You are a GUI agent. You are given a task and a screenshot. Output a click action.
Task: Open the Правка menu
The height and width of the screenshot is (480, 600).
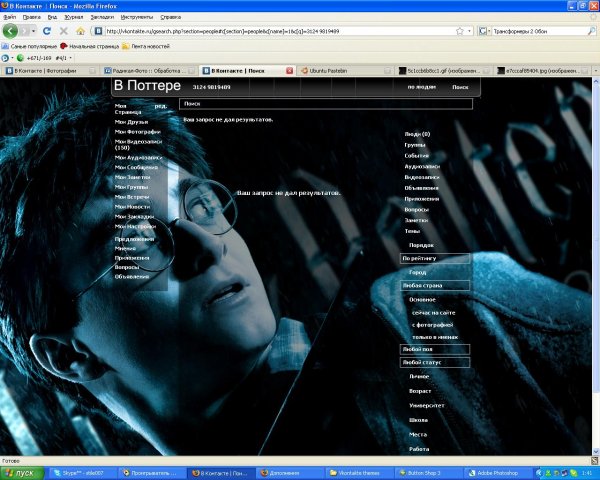pos(31,17)
